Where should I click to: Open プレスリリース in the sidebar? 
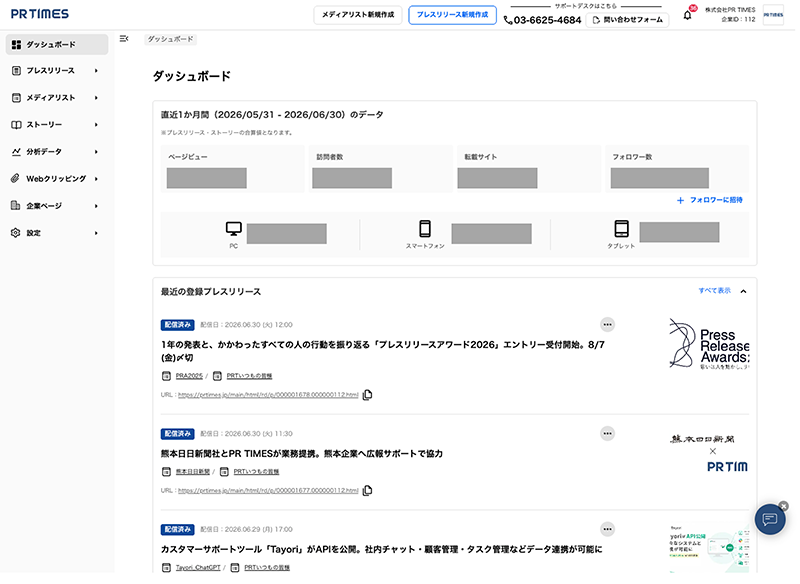(x=57, y=70)
